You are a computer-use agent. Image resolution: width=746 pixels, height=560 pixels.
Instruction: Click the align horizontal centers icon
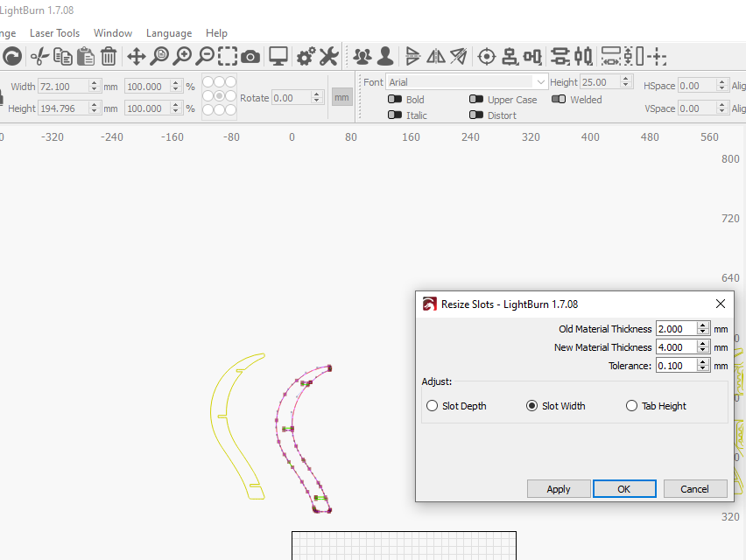pos(510,57)
